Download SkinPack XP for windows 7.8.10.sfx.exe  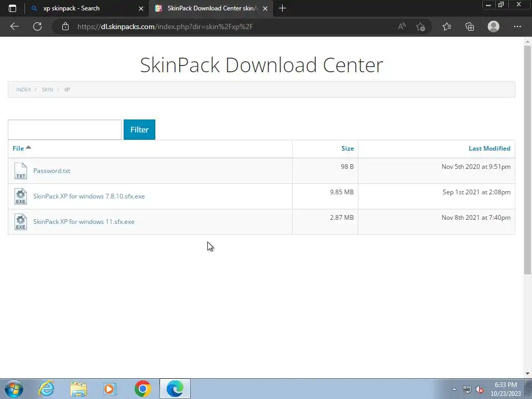tap(89, 196)
